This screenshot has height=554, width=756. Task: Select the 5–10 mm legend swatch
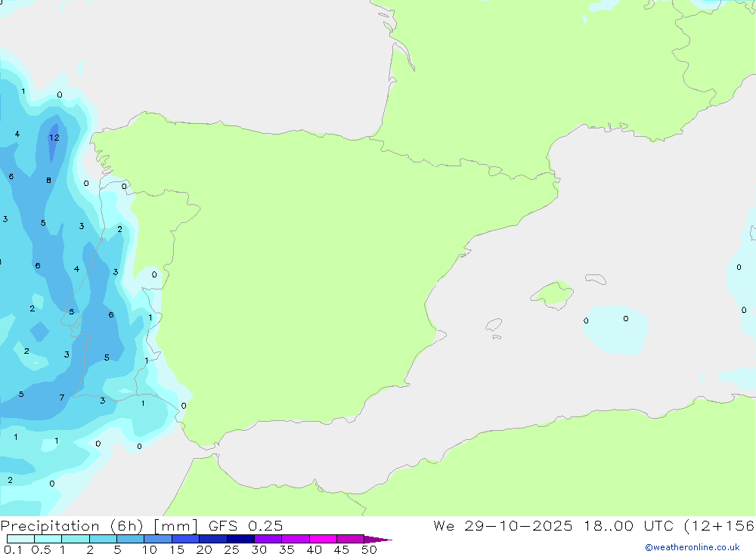[131, 539]
